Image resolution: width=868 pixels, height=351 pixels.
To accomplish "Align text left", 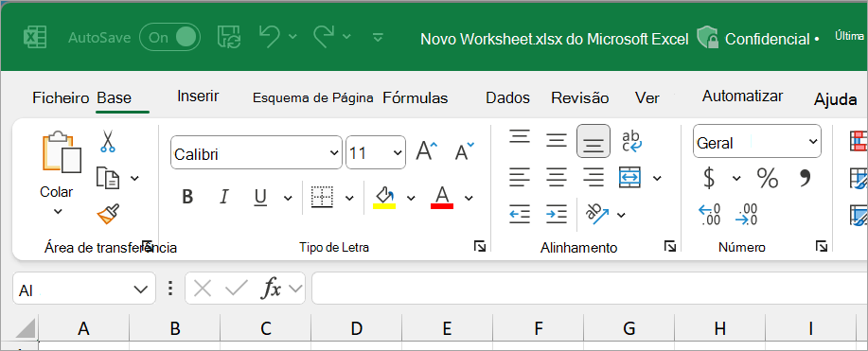I will coord(520,177).
